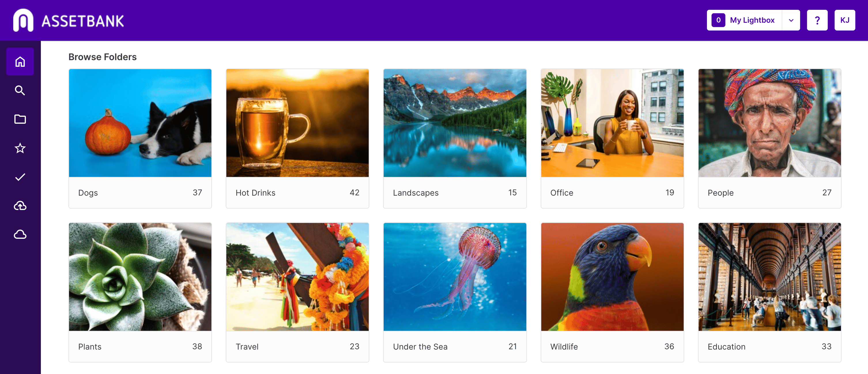Open the Under the Sea folder
868x374 pixels.
point(455,292)
